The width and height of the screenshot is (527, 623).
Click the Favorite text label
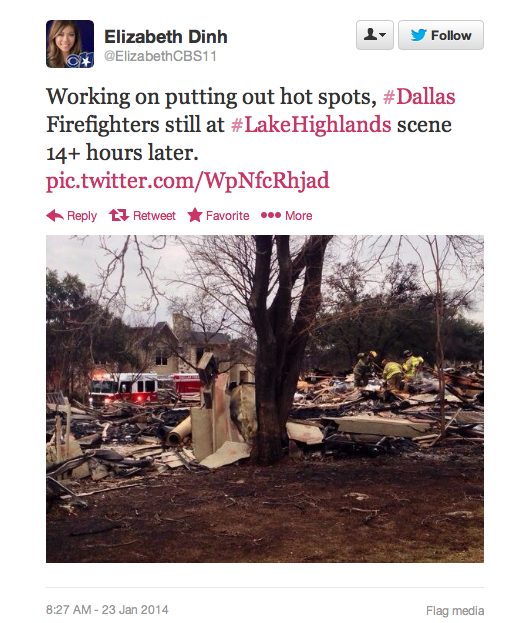[x=227, y=216]
